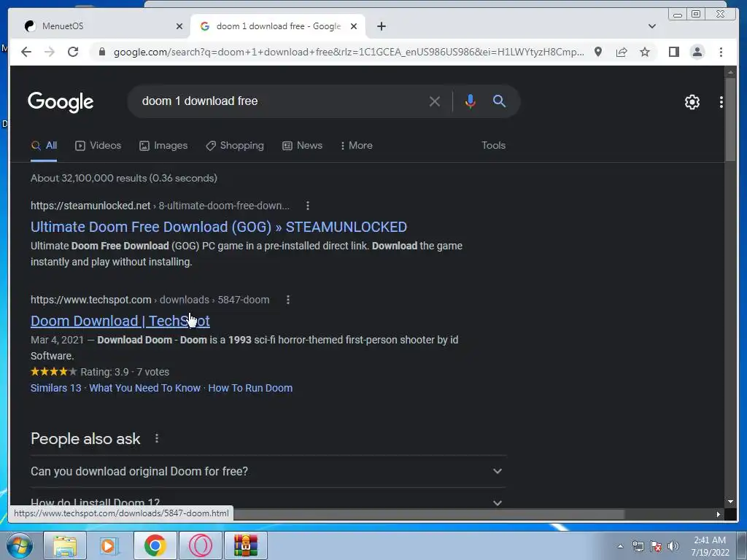Share this page via the share icon
Viewport: 747px width, 560px height.
click(x=622, y=52)
